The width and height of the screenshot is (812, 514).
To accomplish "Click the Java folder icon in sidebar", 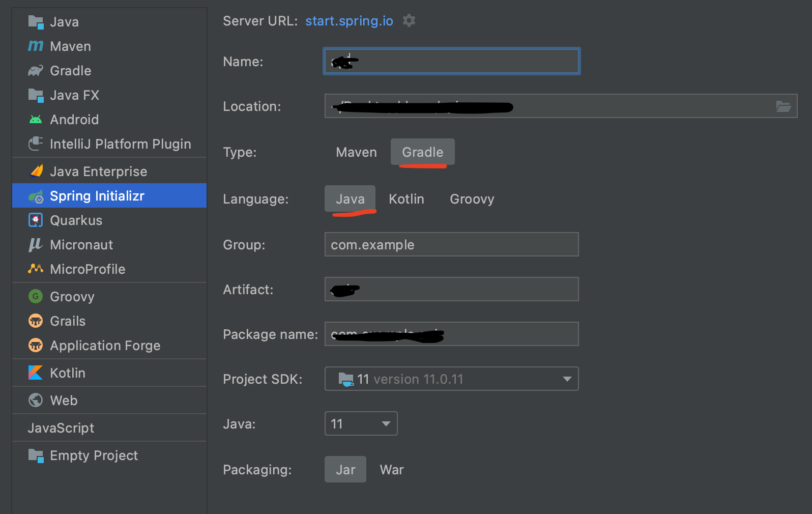I will [36, 22].
